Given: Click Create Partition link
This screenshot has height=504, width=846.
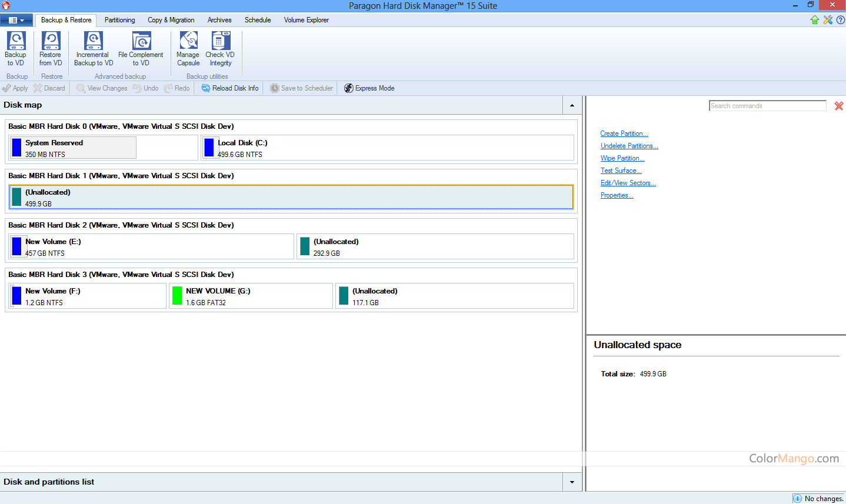Looking at the screenshot, I should (624, 133).
